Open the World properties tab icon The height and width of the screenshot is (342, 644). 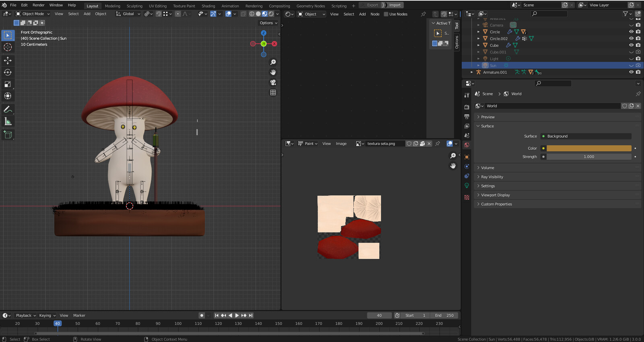tap(466, 145)
